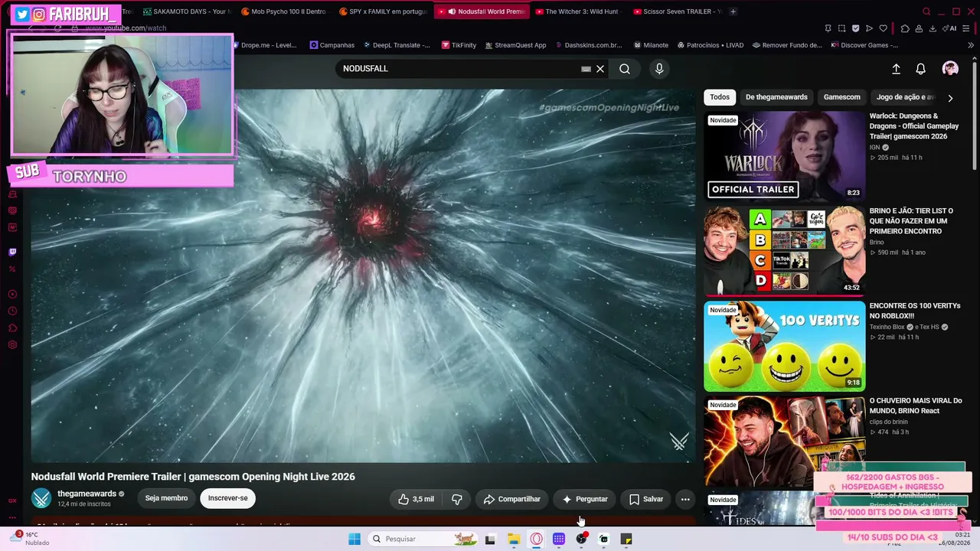
Task: Switch to Scissor Seven TRAILER tab
Action: coord(676,11)
